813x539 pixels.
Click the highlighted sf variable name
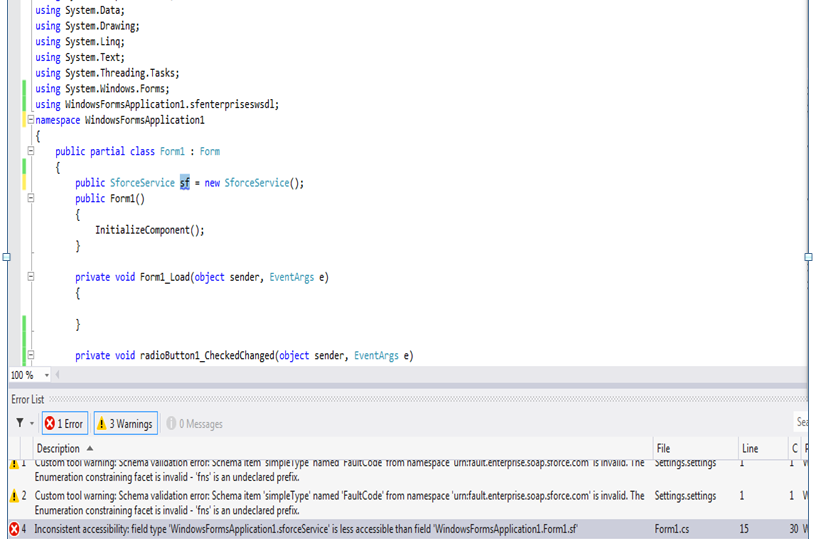185,182
